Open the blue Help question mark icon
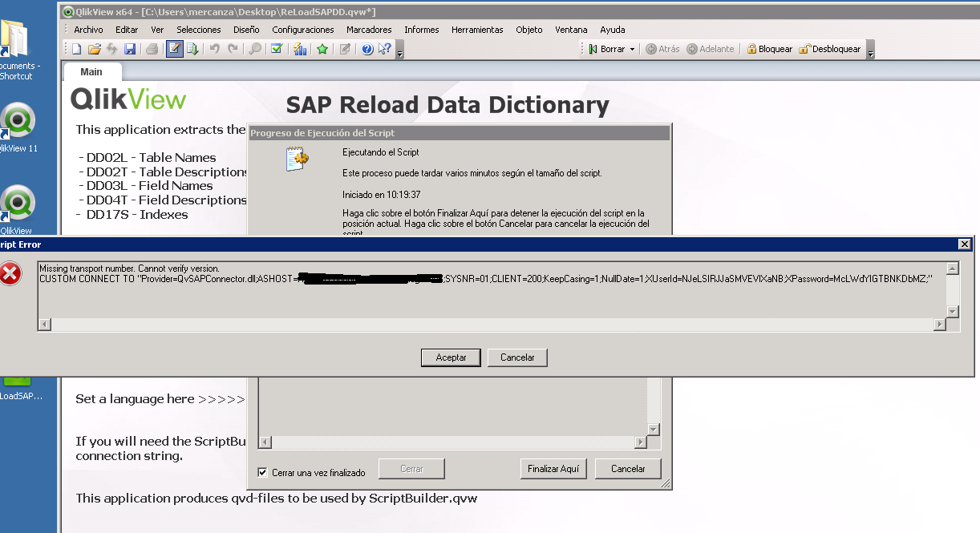Image resolution: width=980 pixels, height=533 pixels. click(x=367, y=50)
